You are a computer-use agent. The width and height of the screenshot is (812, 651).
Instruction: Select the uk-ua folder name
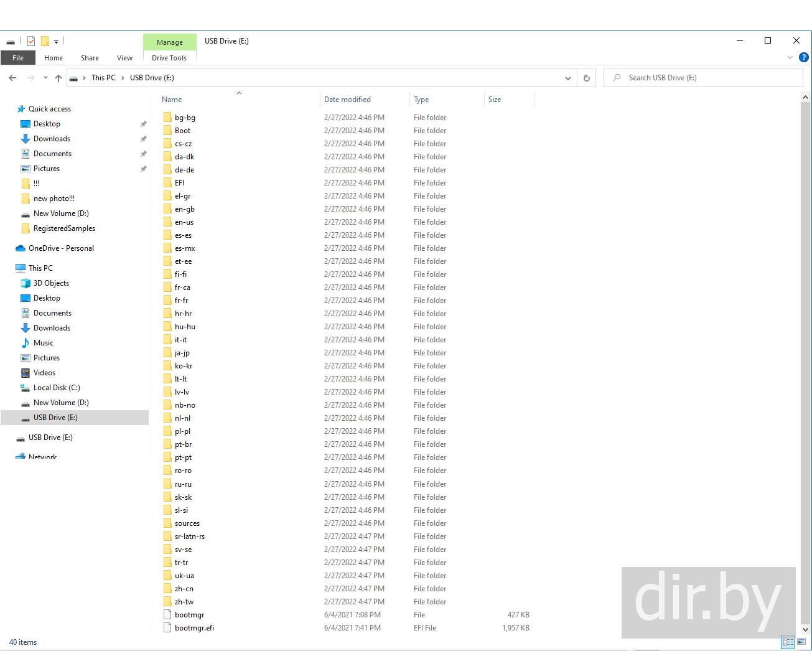coord(184,576)
